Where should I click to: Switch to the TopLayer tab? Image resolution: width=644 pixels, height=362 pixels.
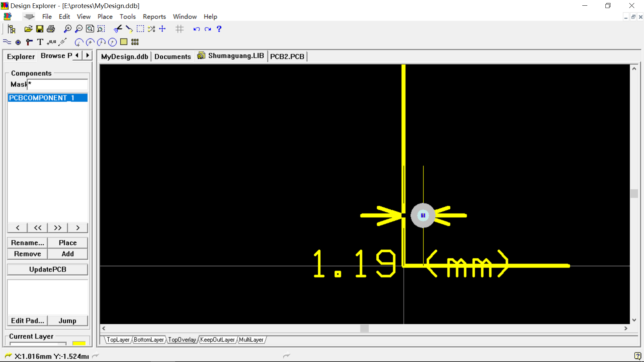tap(117, 340)
